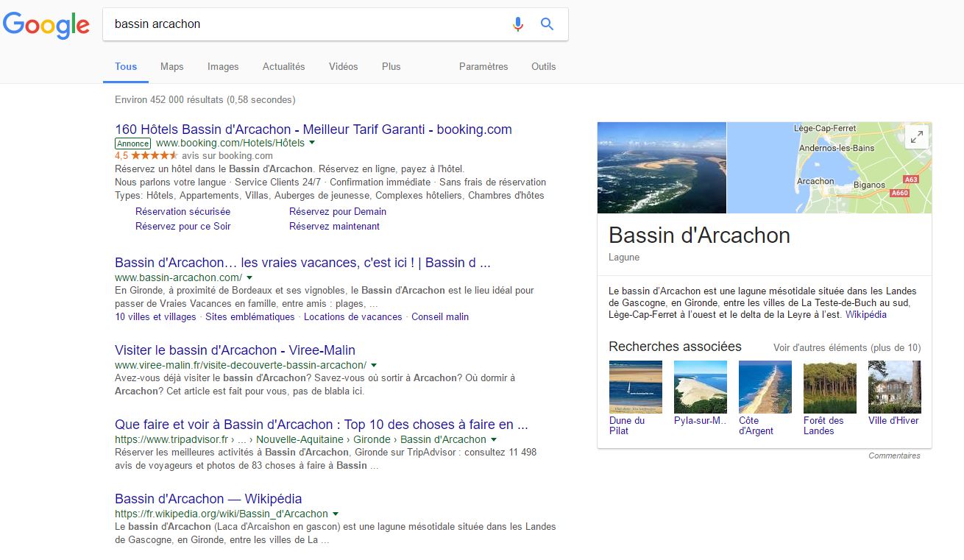The image size is (964, 560).
Task: Click the 'Lagune' subtitle in knowledge panel
Action: point(624,258)
